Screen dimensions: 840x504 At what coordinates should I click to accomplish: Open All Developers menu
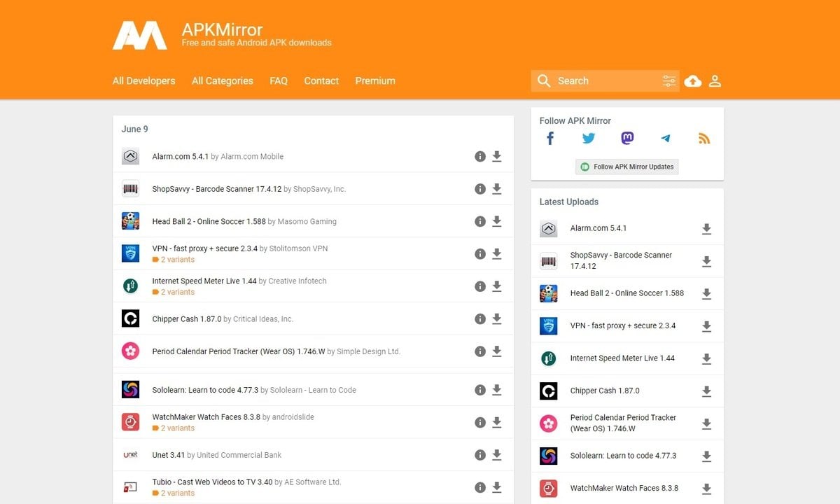(144, 81)
